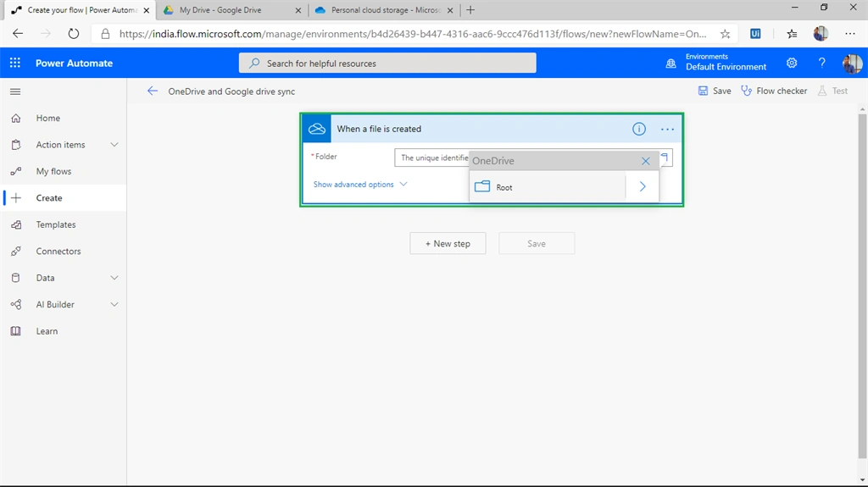The width and height of the screenshot is (868, 487).
Task: Switch to Personal cloud storage tab
Action: (x=386, y=10)
